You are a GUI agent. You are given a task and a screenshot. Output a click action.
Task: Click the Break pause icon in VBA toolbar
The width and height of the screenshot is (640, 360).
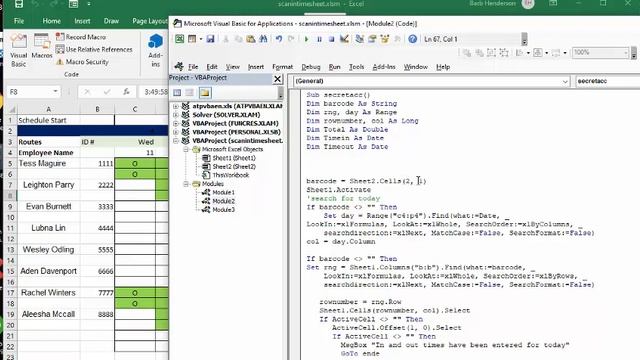coord(319,39)
